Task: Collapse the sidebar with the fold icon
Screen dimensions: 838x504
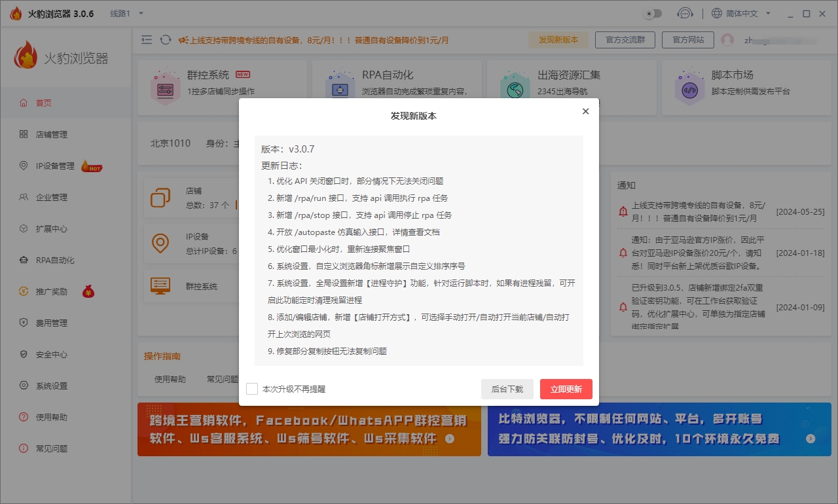Action: 147,40
